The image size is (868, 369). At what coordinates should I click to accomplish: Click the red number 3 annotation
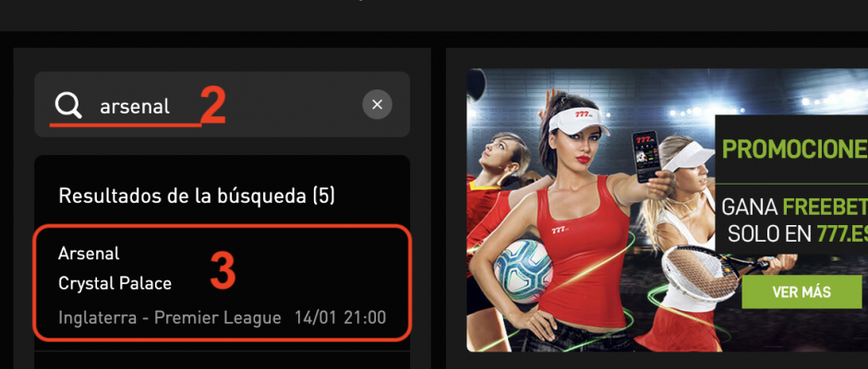tap(223, 271)
